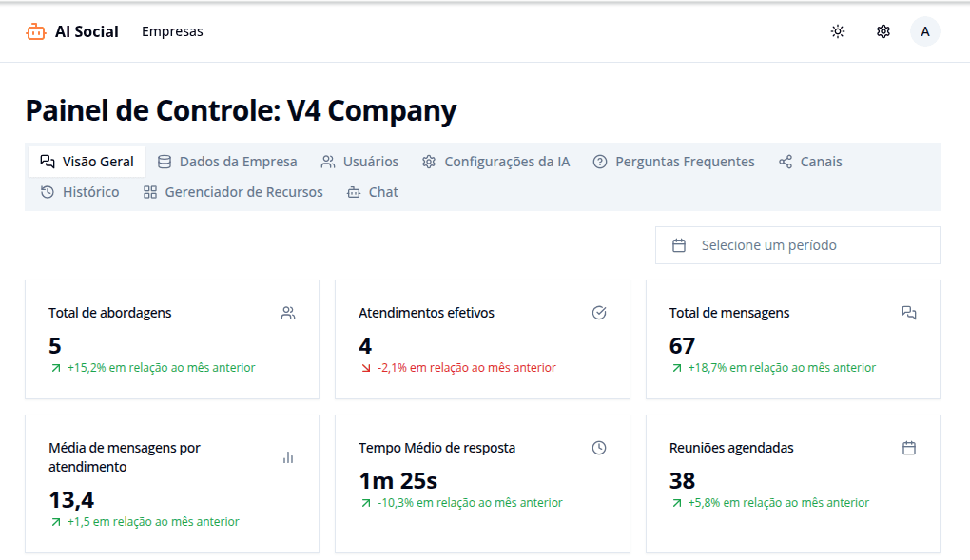Open settings via the gear icon
This screenshot has width=970, height=560.
click(x=883, y=31)
